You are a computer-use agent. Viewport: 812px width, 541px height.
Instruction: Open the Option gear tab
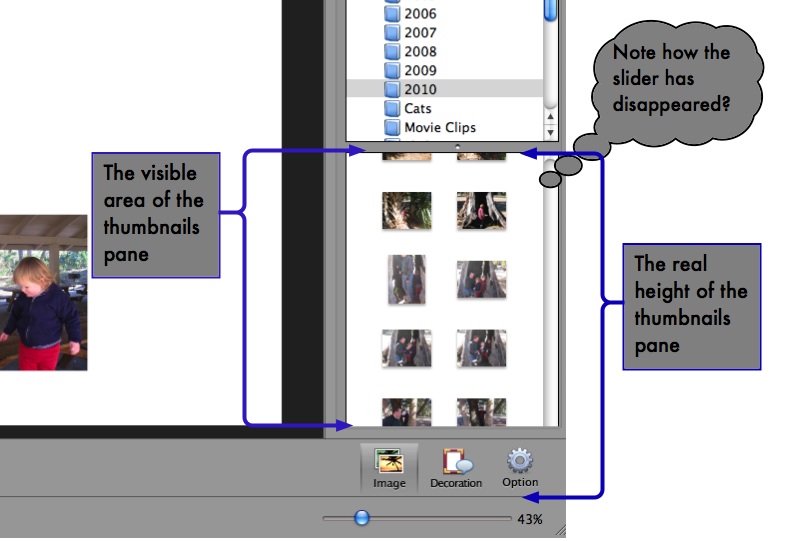[520, 469]
